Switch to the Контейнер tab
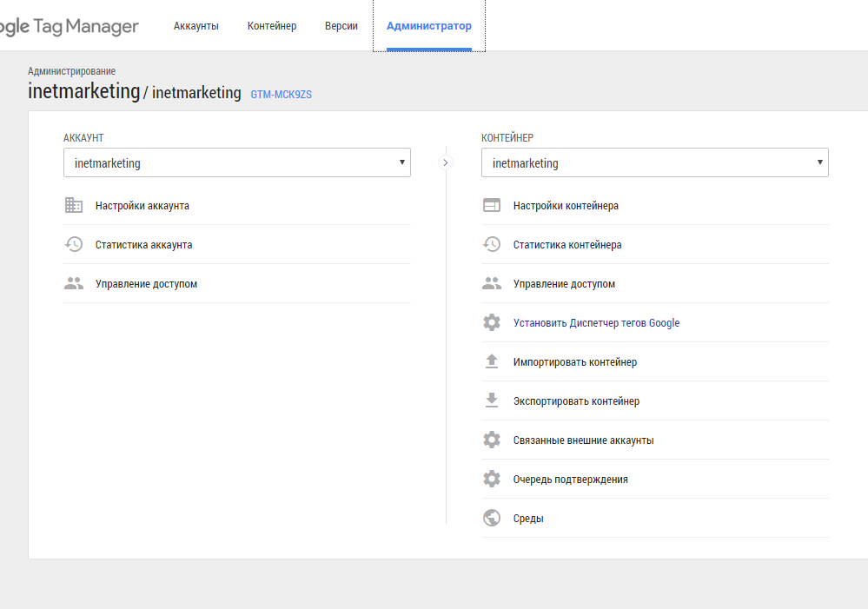Viewport: 868px width, 609px height. tap(272, 26)
